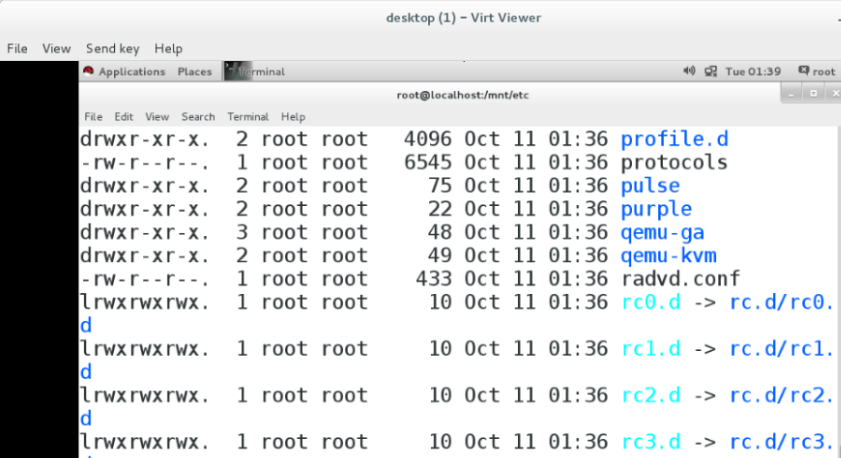Open the Places menu

195,72
